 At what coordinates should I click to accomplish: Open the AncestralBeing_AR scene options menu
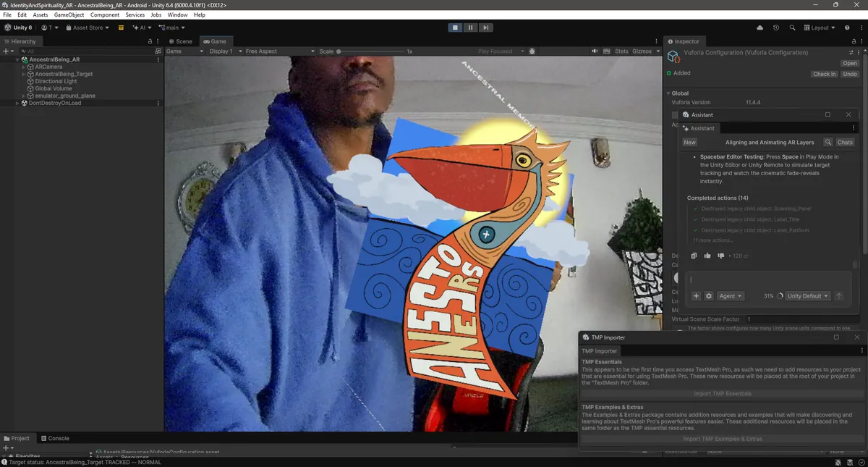click(x=158, y=59)
